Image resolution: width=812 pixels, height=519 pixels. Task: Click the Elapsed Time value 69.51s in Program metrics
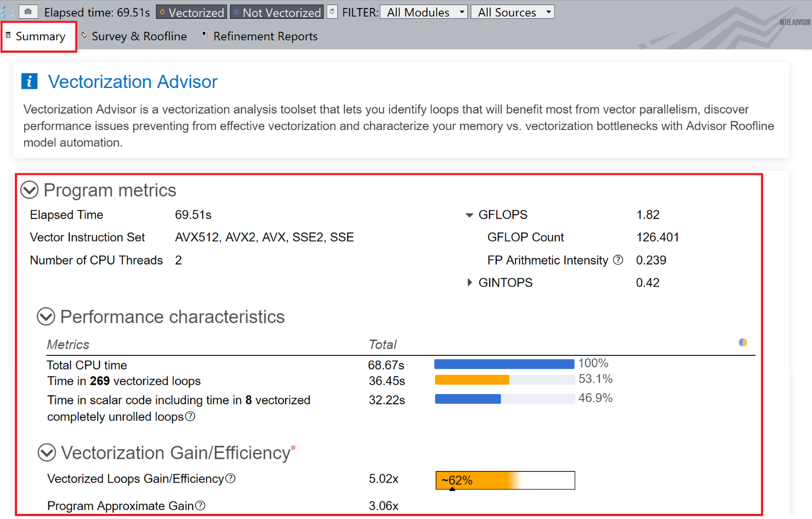point(193,215)
